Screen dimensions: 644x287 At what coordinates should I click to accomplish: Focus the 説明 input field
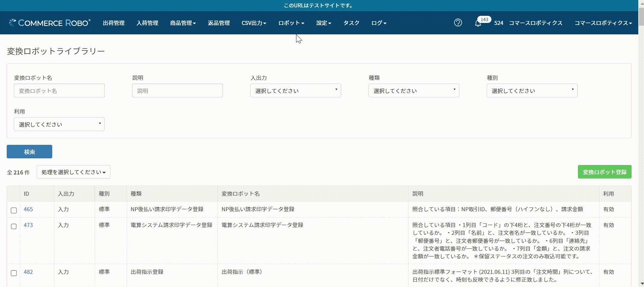pyautogui.click(x=178, y=91)
